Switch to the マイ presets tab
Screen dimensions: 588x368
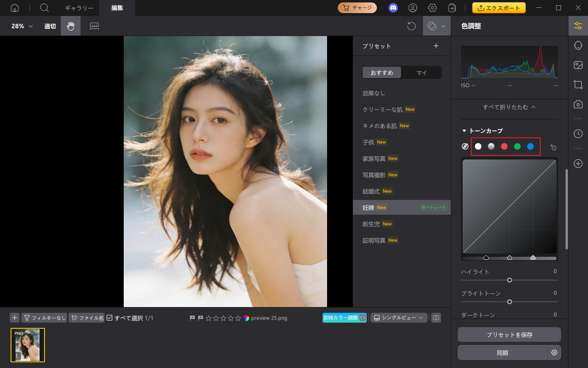(x=421, y=72)
